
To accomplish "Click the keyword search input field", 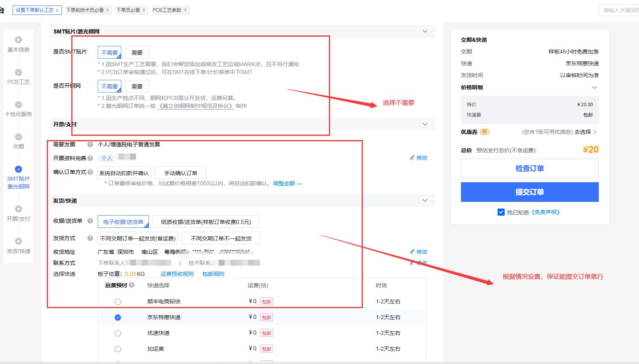I will (619, 10).
